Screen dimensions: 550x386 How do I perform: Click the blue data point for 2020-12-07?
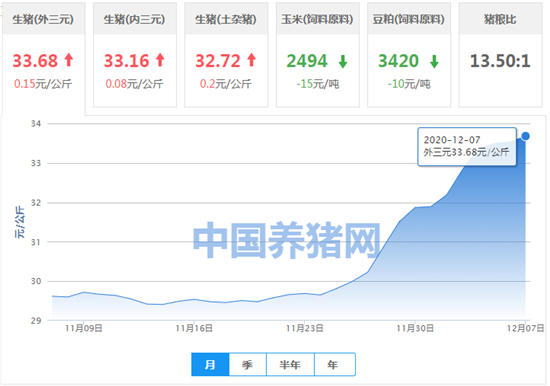pos(525,136)
